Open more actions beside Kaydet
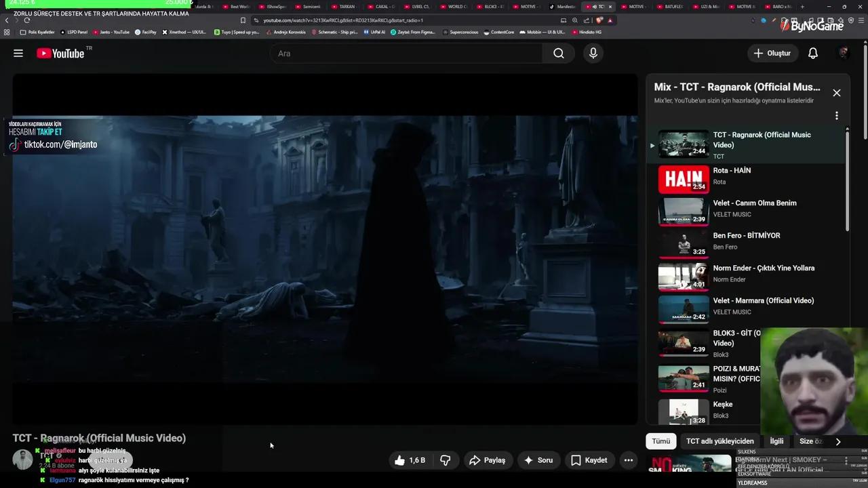 pyautogui.click(x=629, y=460)
